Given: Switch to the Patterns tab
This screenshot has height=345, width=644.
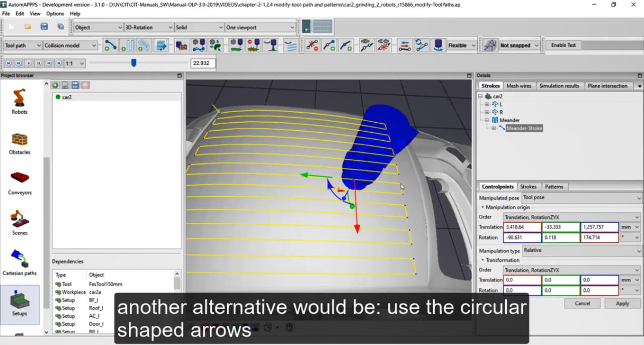Looking at the screenshot, I should tap(554, 187).
